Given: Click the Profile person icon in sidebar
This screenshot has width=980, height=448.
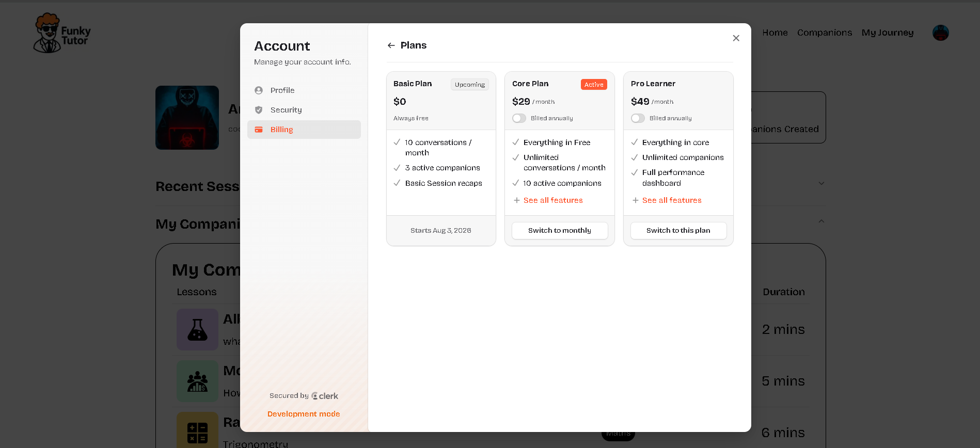Looking at the screenshot, I should (259, 90).
